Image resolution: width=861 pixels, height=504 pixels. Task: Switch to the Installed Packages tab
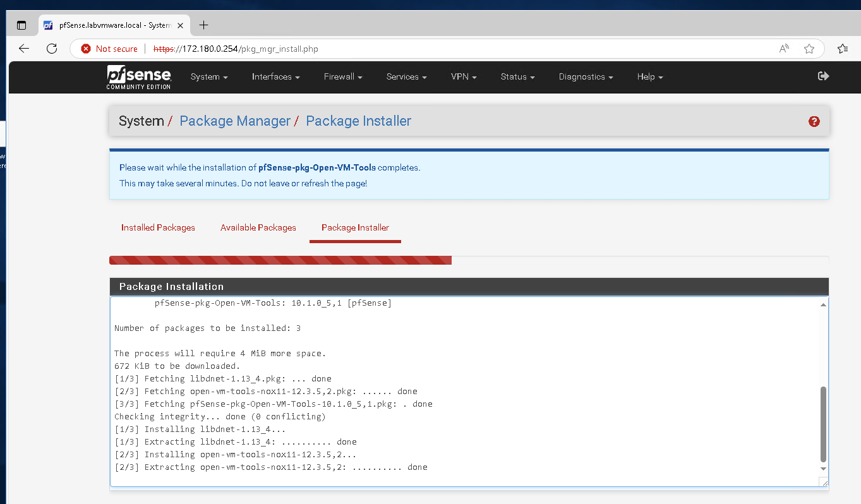click(x=158, y=227)
